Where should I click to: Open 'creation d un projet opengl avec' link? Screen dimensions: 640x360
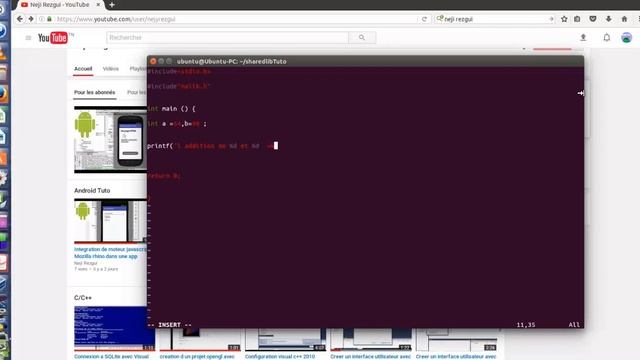pos(197,356)
